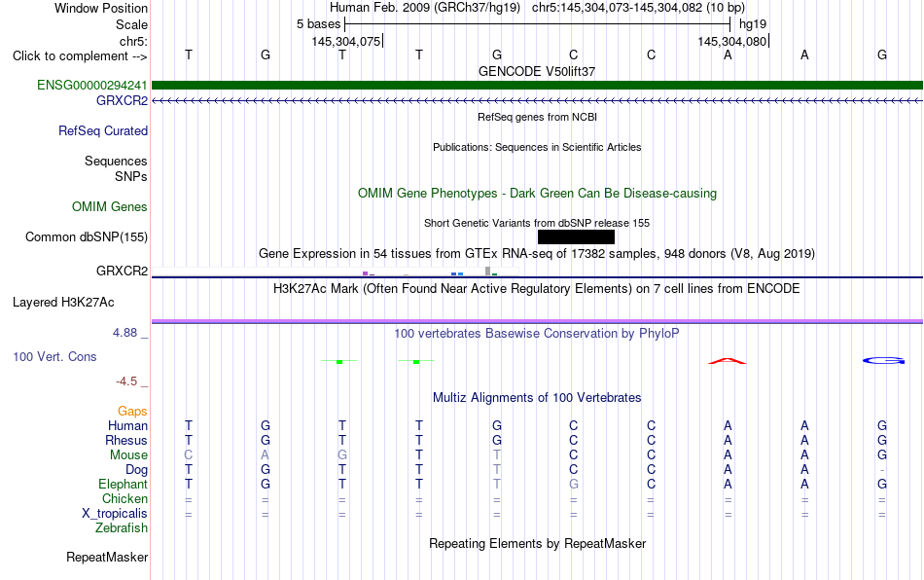The height and width of the screenshot is (580, 924).
Task: Open the GRXCR2 GTEx expression label
Action: pos(122,271)
